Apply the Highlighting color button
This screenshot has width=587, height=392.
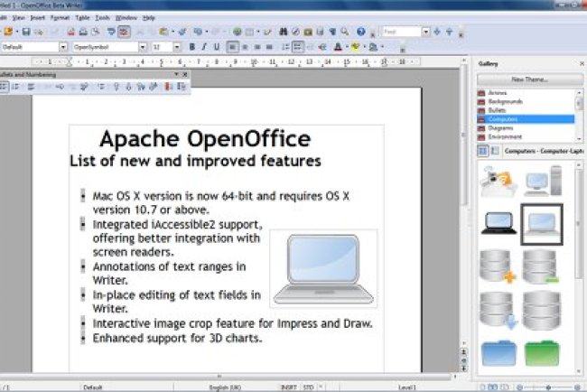click(355, 47)
